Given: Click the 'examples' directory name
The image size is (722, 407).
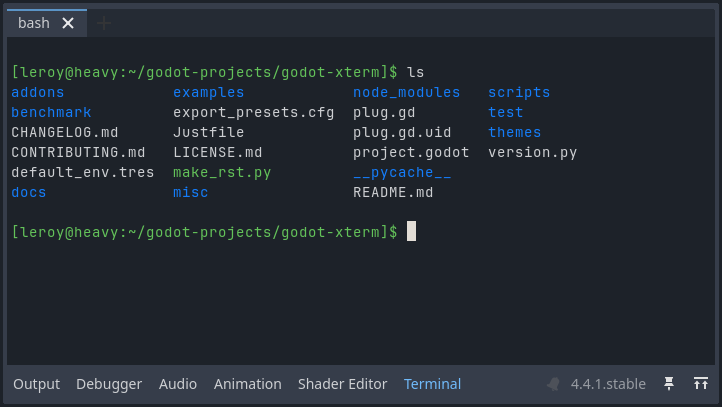Looking at the screenshot, I should [x=209, y=93].
